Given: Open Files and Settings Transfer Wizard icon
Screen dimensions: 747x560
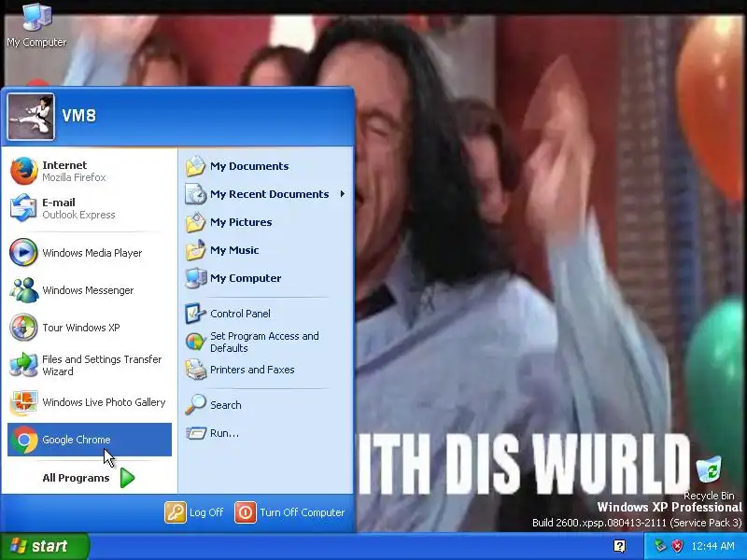Looking at the screenshot, I should click(x=23, y=365).
